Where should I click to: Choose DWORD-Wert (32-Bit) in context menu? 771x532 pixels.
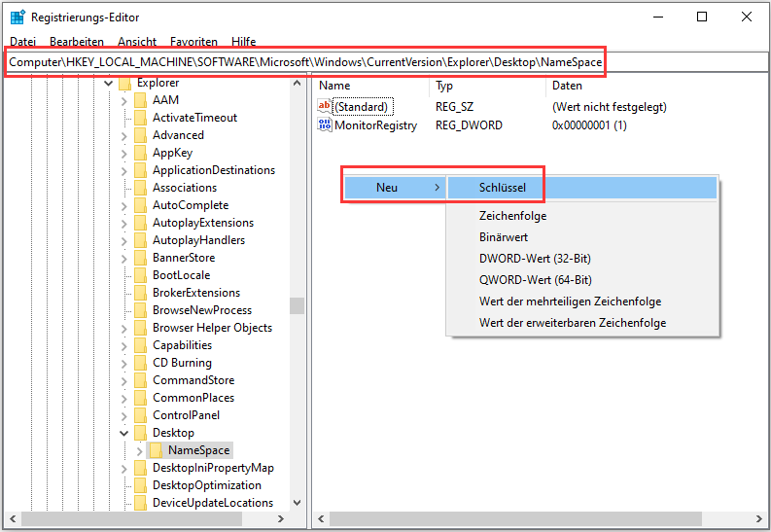pos(535,259)
